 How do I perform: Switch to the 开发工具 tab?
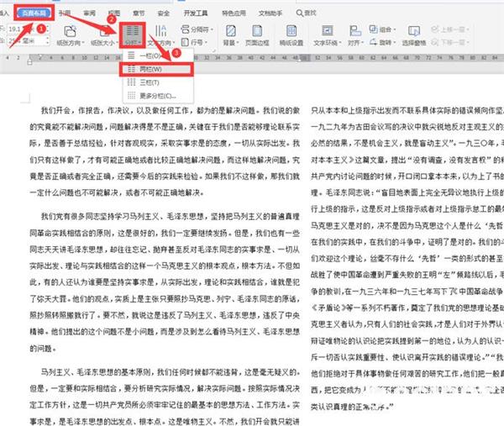coord(197,13)
